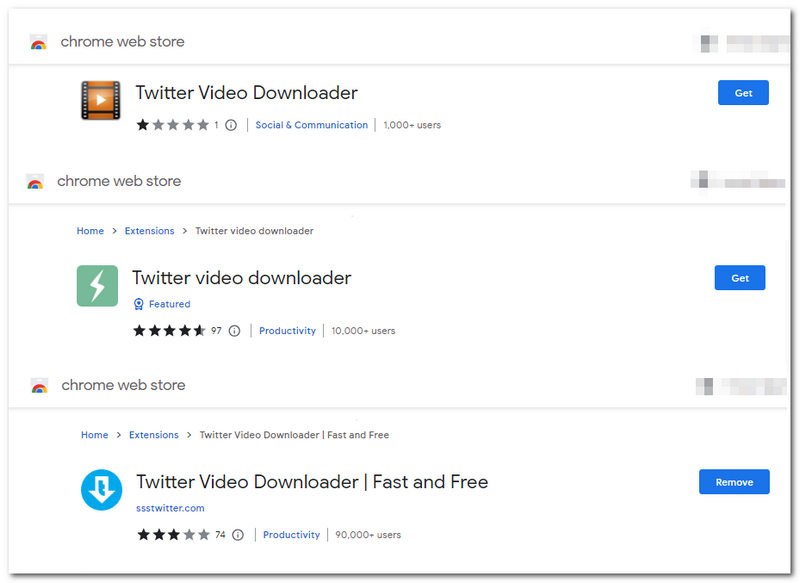Click the 'Twitter Video Downloader' title of the 1,000+ users extension
800x583 pixels.
[x=246, y=93]
